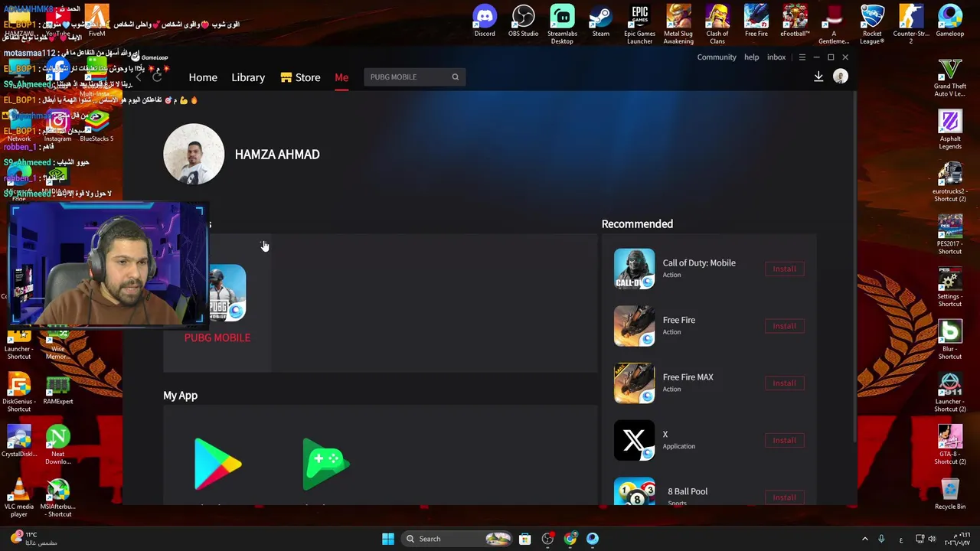Open eFootball desktop shortcut

795,21
